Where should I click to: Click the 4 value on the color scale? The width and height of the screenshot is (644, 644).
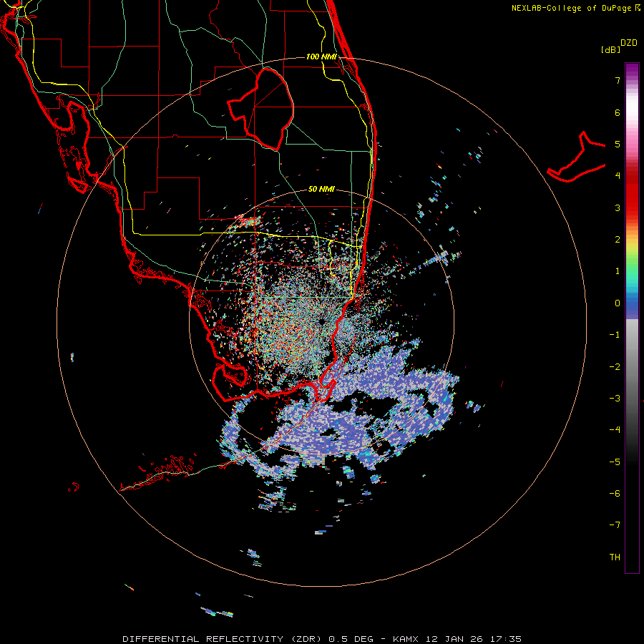[618, 176]
